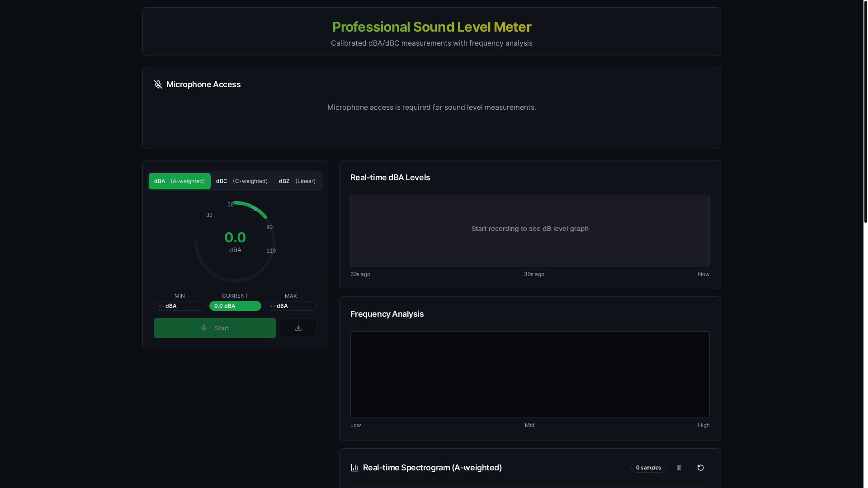Select the dBA A-weighted tab
The width and height of the screenshot is (868, 488).
pos(179,181)
